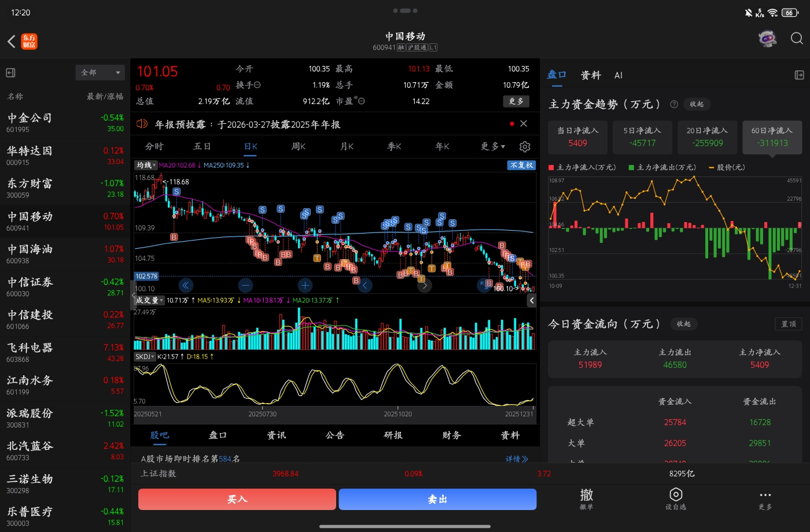This screenshot has height=532, width=810.
Task: Collapse 主力资金趋势 section with 收起
Action: pos(697,104)
